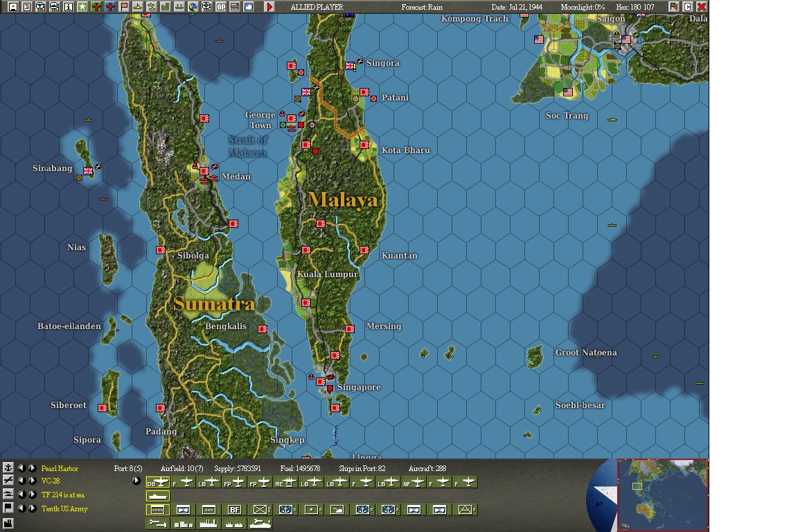This screenshot has width=798, height=532.
Task: Open the Tenth US Army link
Action: click(x=64, y=508)
